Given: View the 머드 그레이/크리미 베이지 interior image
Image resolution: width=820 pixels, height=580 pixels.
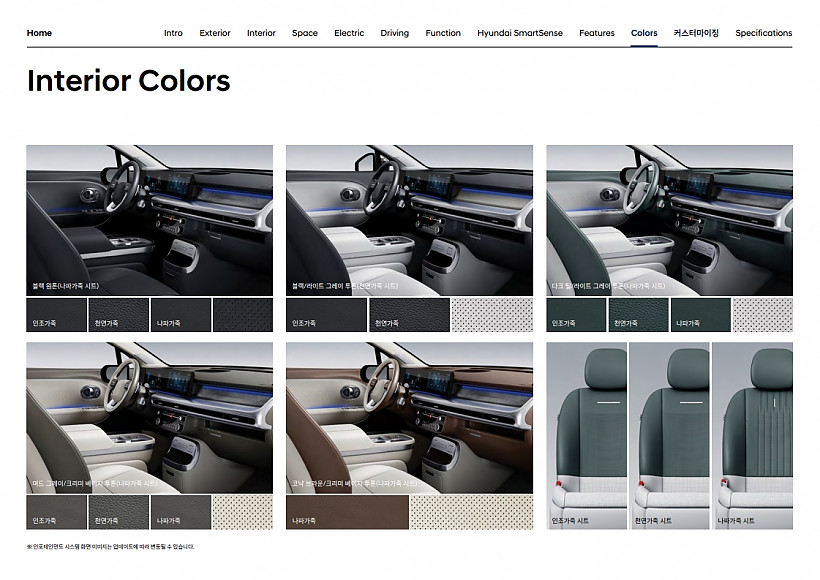Looking at the screenshot, I should pyautogui.click(x=150, y=418).
